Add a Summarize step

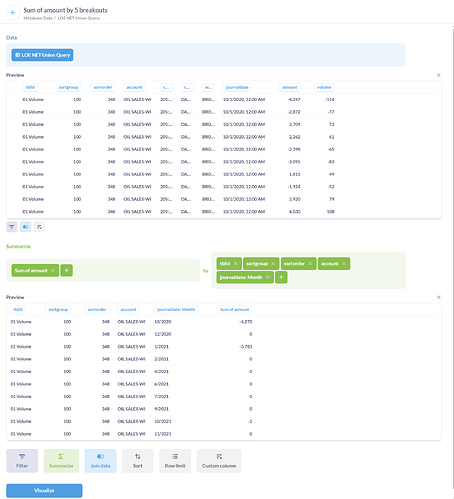[x=61, y=461]
